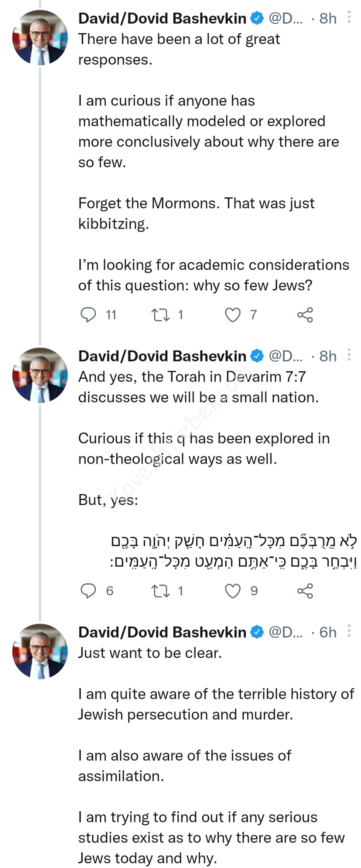This screenshot has width=361, height=868.
Task: Open avatar beside Devarim 7:7 tweet
Action: coord(40,375)
